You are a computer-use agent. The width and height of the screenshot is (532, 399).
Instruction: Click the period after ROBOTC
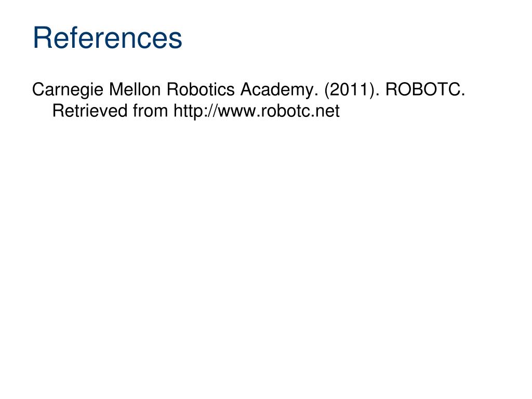463,96
